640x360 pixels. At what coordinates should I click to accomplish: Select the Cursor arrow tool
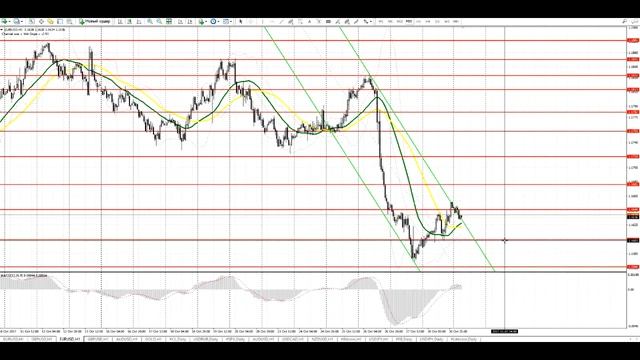[x=240, y=21]
